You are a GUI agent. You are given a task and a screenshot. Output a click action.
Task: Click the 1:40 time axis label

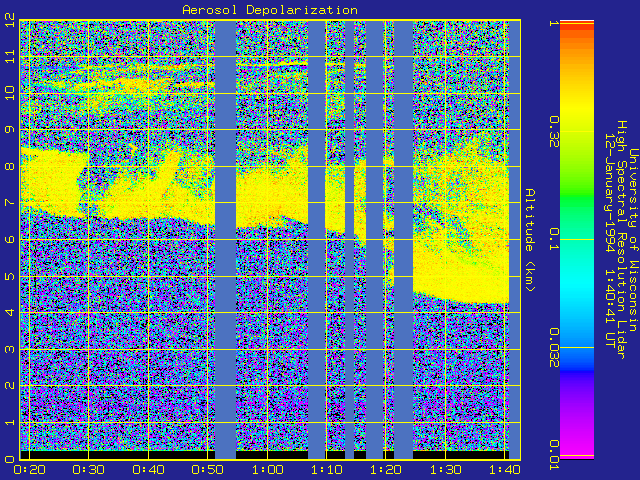pos(505,470)
